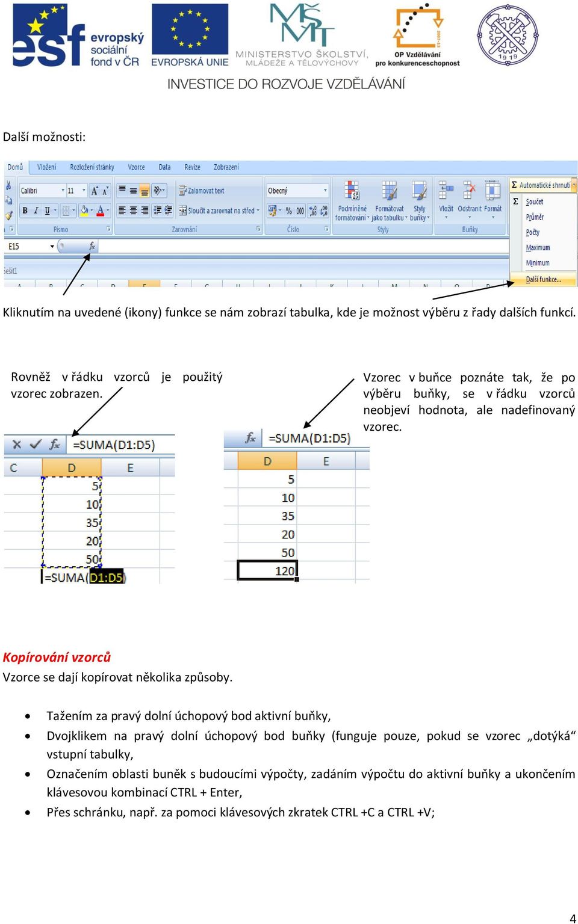
Task: Click the Copy icon in clipboard group
Action: (x=8, y=200)
